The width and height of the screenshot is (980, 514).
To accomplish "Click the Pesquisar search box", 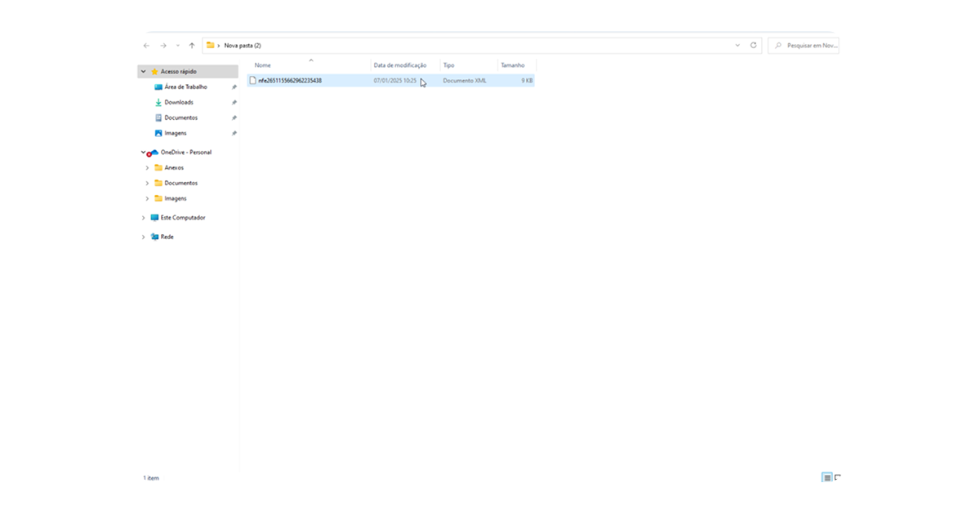I will [804, 46].
